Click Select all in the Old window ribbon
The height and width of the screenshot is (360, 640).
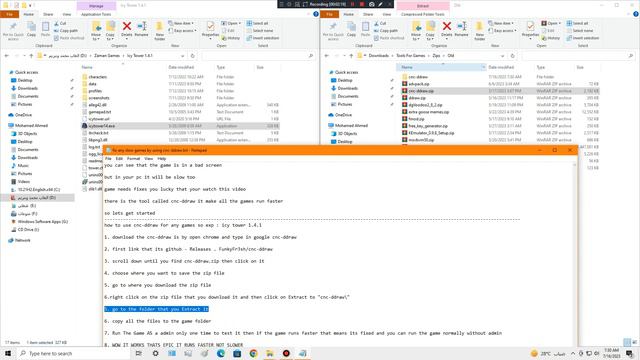[x=578, y=23]
